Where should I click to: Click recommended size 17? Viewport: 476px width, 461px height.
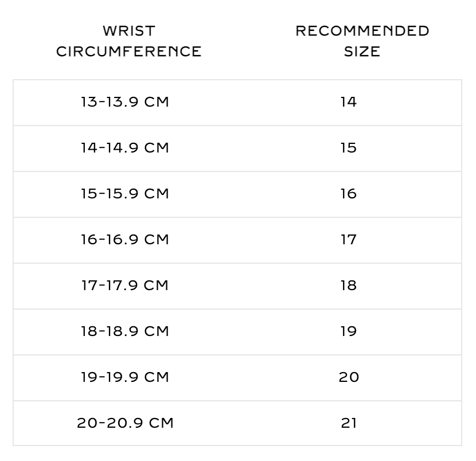coord(349,240)
